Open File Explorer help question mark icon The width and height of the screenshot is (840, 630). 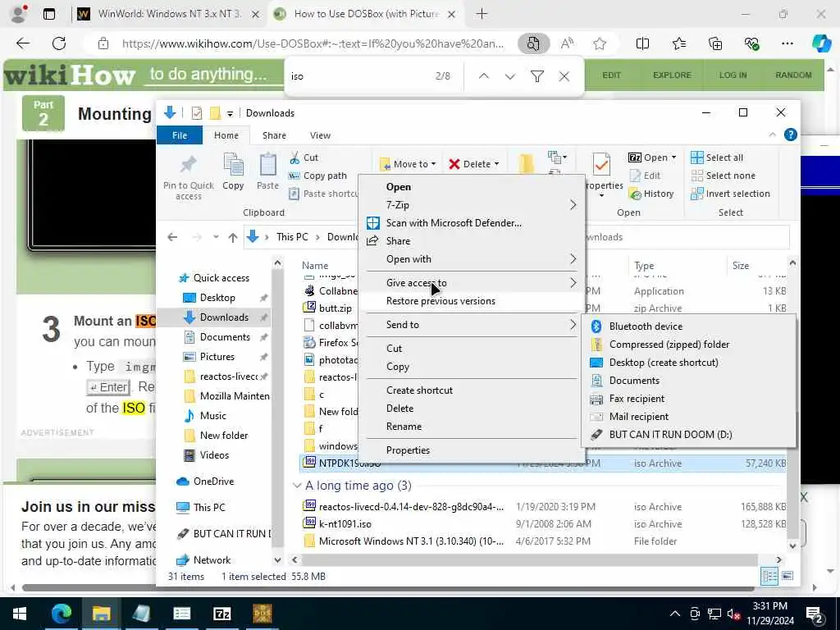click(x=790, y=135)
